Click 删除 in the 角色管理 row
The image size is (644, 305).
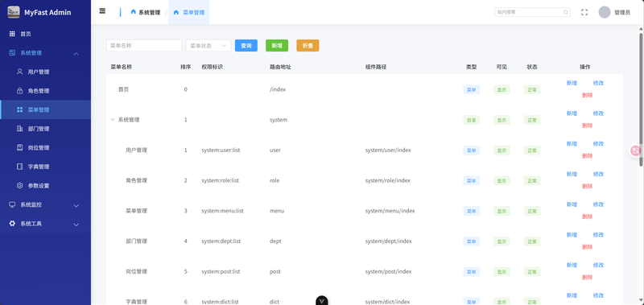pyautogui.click(x=588, y=187)
